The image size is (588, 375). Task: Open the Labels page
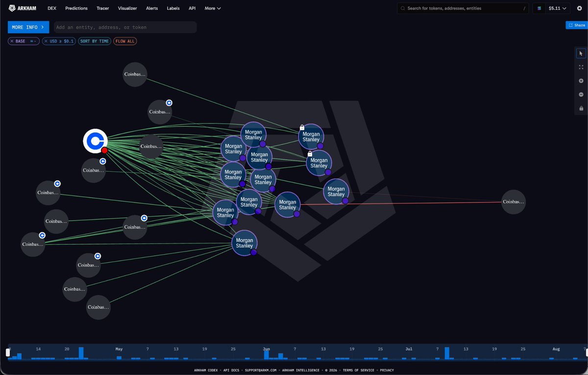click(x=173, y=8)
